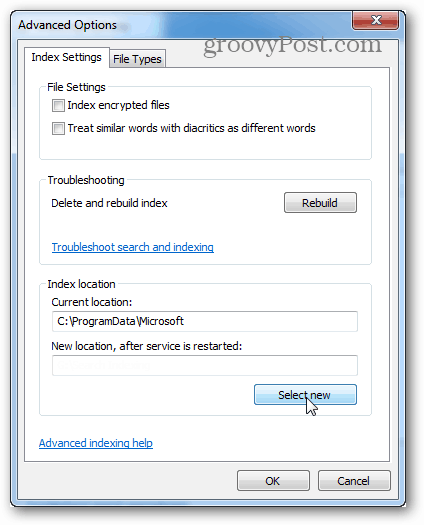Open Troubleshoot search and indexing link
This screenshot has height=525, width=424.
pyautogui.click(x=133, y=247)
